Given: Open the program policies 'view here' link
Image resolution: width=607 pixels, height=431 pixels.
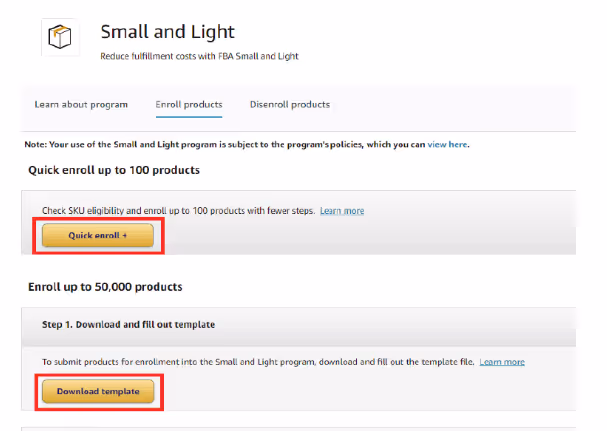Looking at the screenshot, I should (x=447, y=145).
